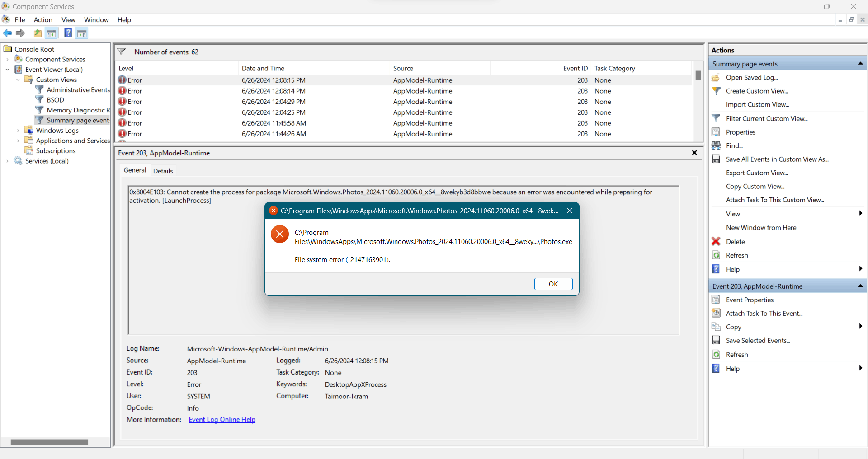The image size is (868, 459).
Task: Click the console tree horizontal scrollbar
Action: click(49, 442)
